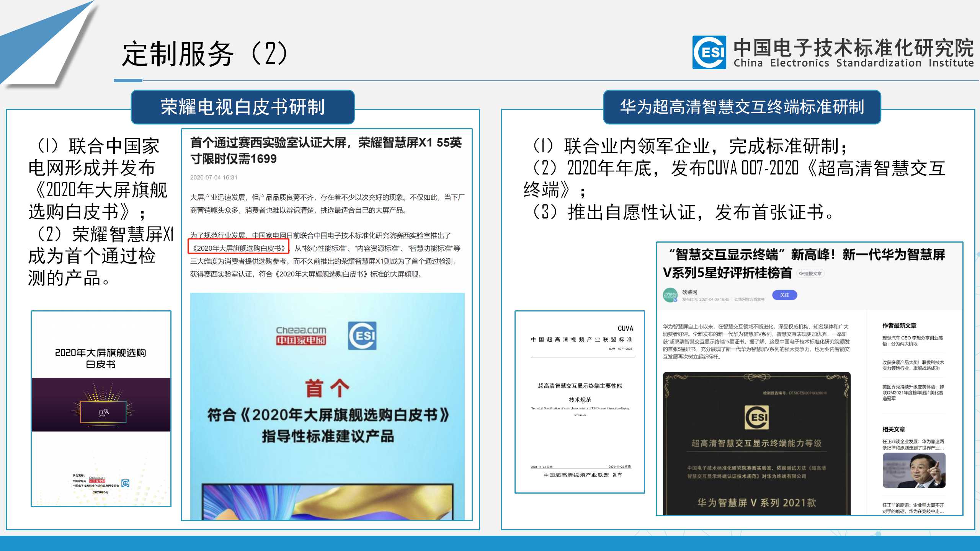
Task: Click the 中国超高清视频产业联盟 发布 footer text
Action: click(582, 475)
